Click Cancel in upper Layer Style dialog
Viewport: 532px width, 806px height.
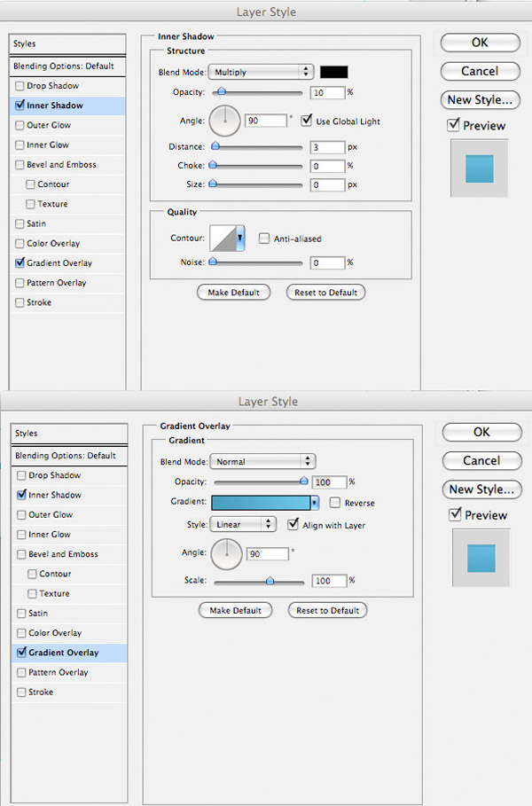point(480,71)
